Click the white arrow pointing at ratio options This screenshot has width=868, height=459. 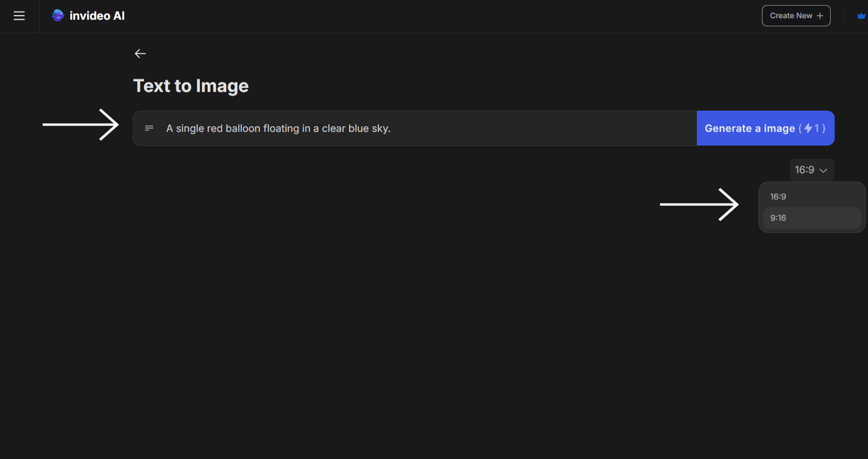coord(699,204)
